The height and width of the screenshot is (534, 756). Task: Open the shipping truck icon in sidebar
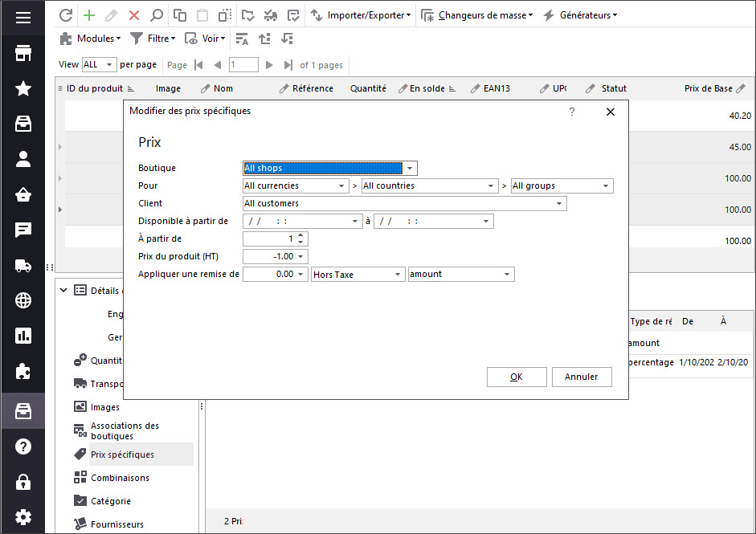23,266
